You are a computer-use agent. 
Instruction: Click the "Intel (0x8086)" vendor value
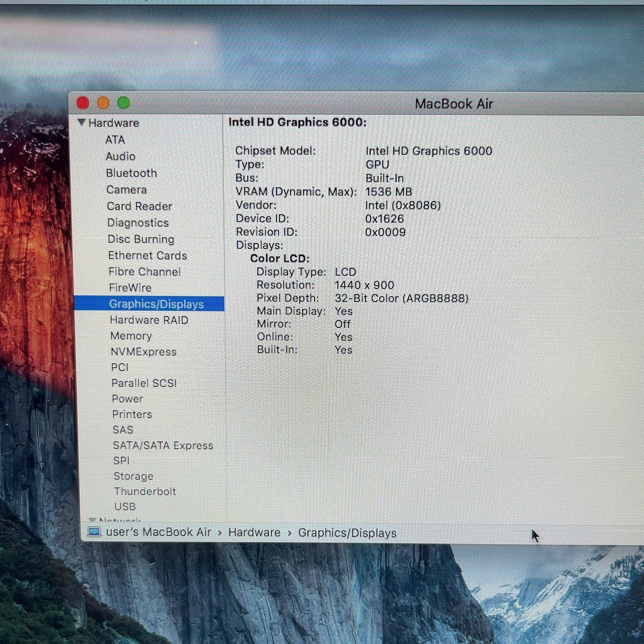[403, 205]
